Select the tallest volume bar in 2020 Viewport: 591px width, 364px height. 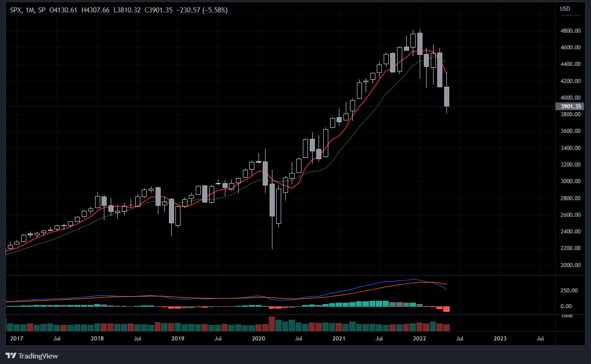(272, 324)
